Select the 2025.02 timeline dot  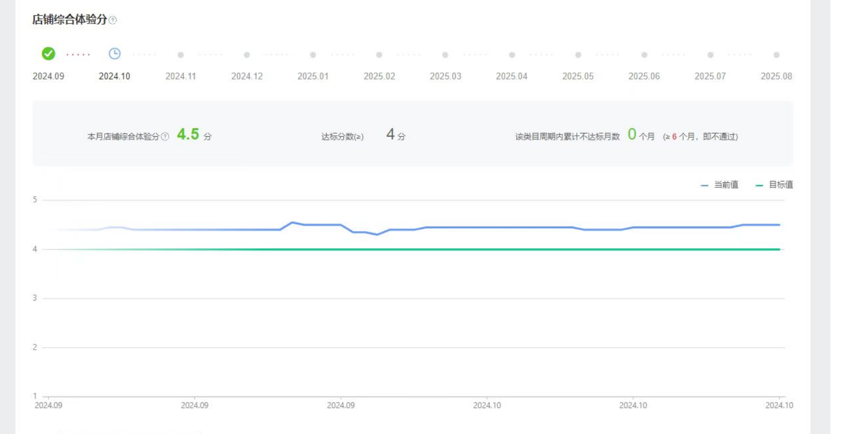[x=379, y=55]
